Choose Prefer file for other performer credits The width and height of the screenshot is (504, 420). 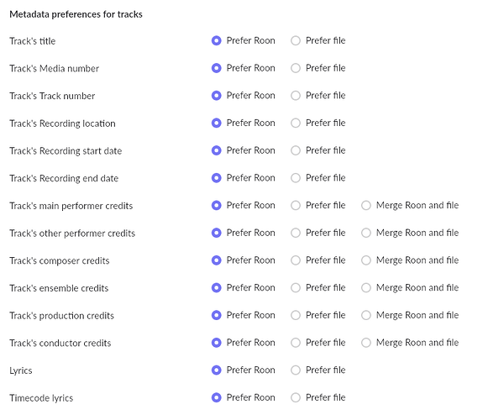pos(296,233)
